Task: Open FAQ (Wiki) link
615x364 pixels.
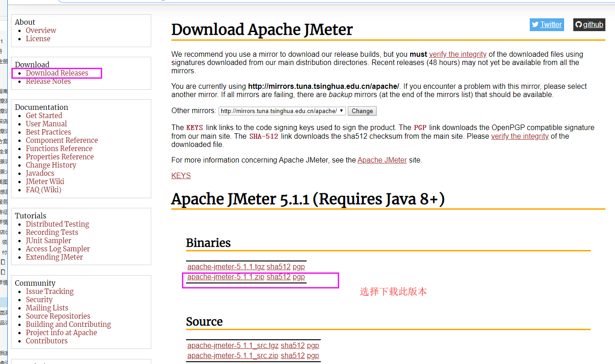Action: coord(44,190)
